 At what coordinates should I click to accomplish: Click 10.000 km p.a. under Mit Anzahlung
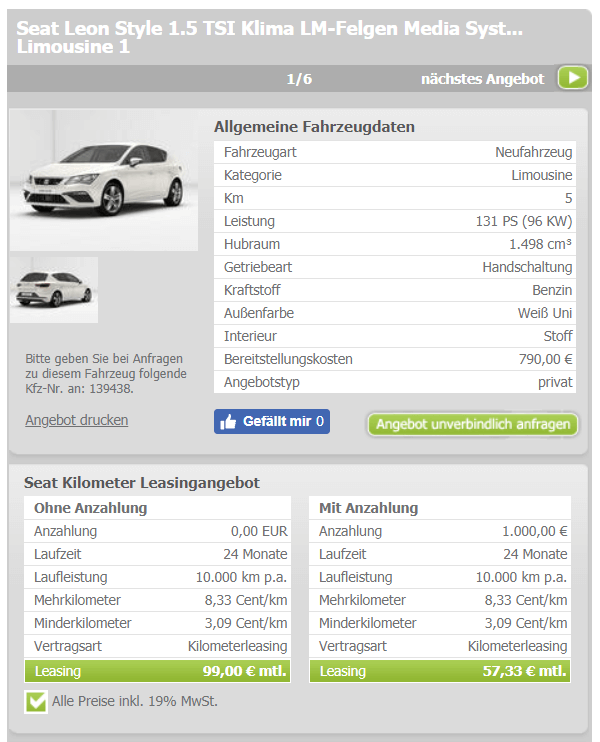point(521,577)
